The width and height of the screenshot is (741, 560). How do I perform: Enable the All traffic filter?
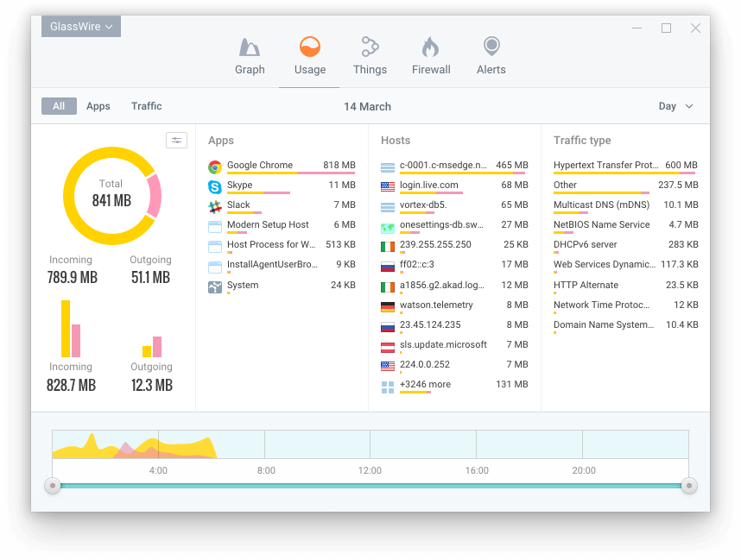tap(59, 105)
